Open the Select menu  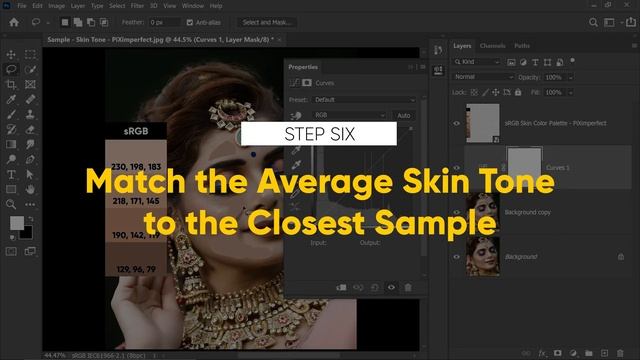(x=117, y=6)
